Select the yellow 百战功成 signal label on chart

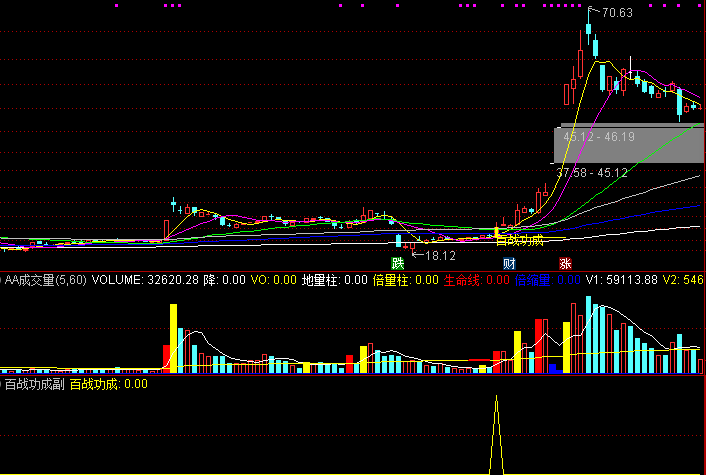point(520,240)
